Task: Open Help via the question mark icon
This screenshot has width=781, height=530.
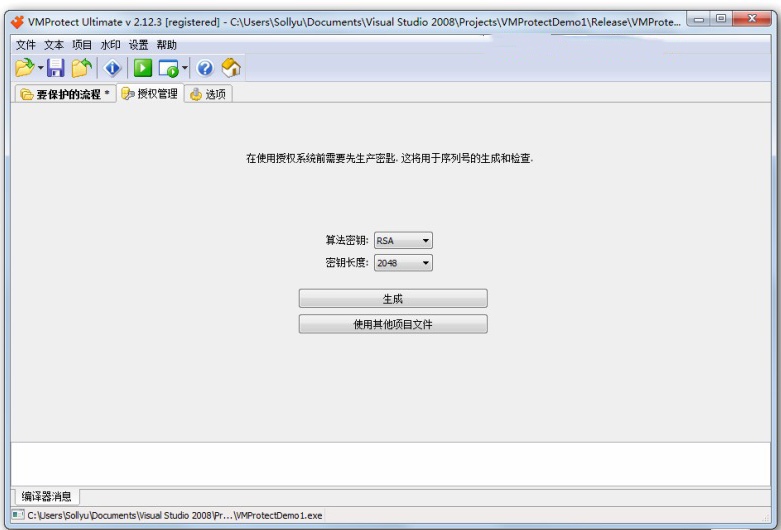Action: tap(205, 68)
